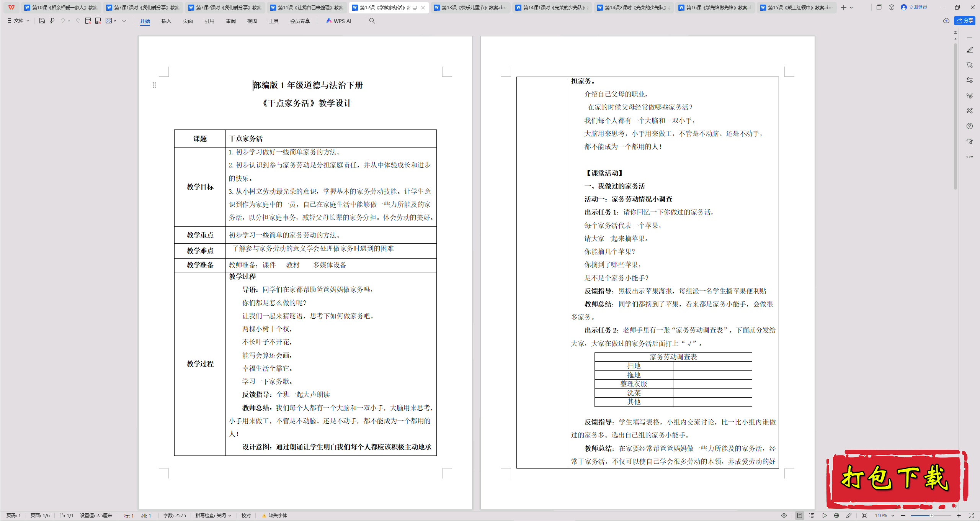
Task: Open the help question mark in right sidebar
Action: pos(970,126)
